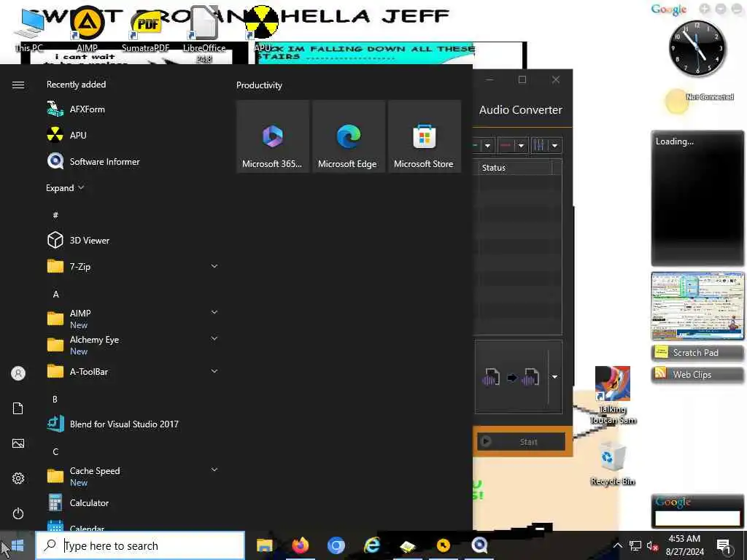The height and width of the screenshot is (560, 747).
Task: Open the orange round taskbar app
Action: click(444, 545)
